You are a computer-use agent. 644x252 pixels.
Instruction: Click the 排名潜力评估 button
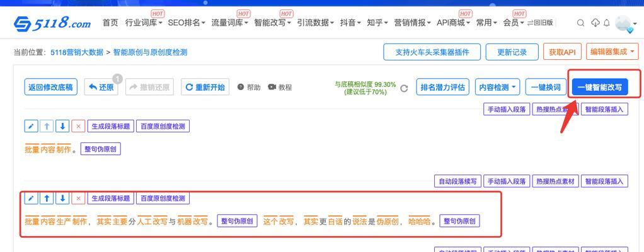[442, 87]
